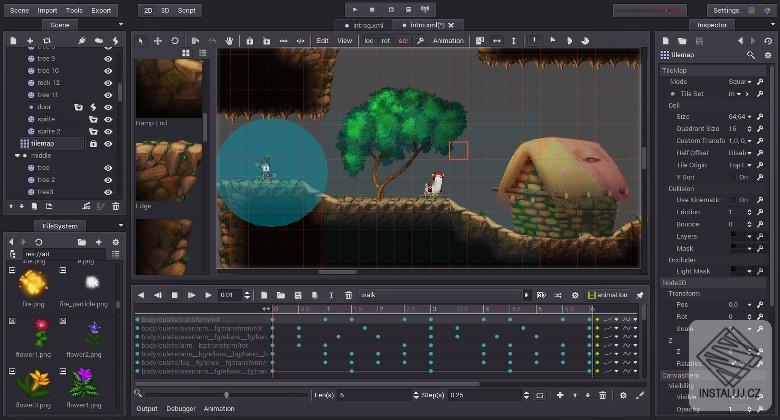Select the flower1.png thumbnail

point(42,332)
